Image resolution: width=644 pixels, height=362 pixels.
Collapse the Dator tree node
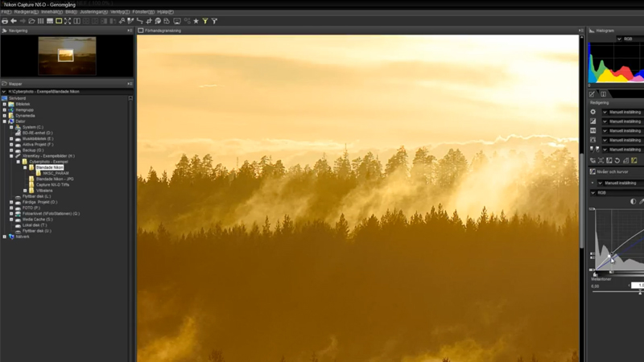pos(5,121)
